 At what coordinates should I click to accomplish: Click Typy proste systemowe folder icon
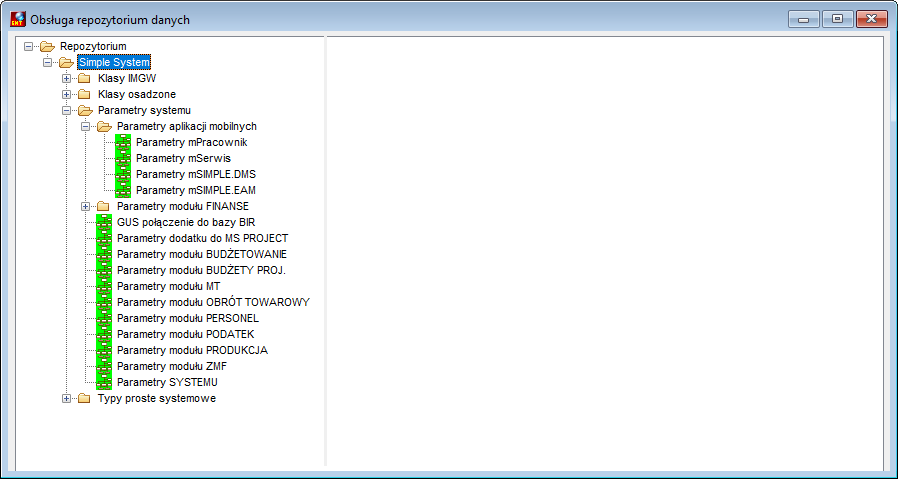pyautogui.click(x=84, y=399)
